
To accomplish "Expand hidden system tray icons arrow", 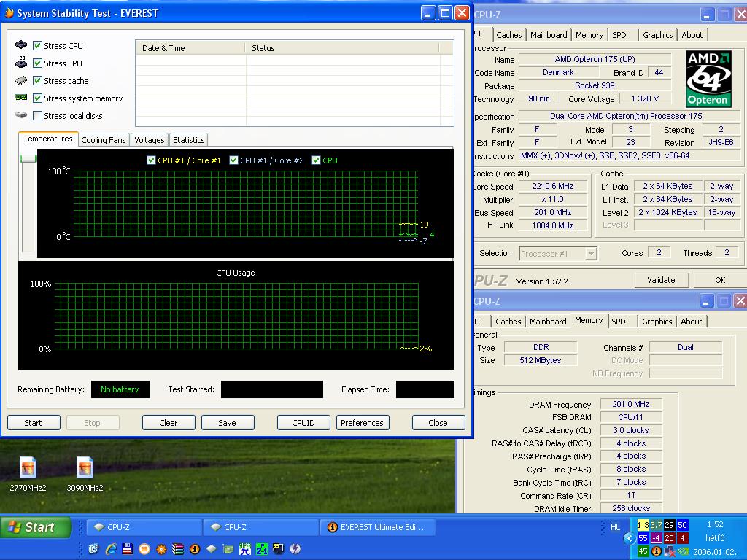I will pos(630,538).
